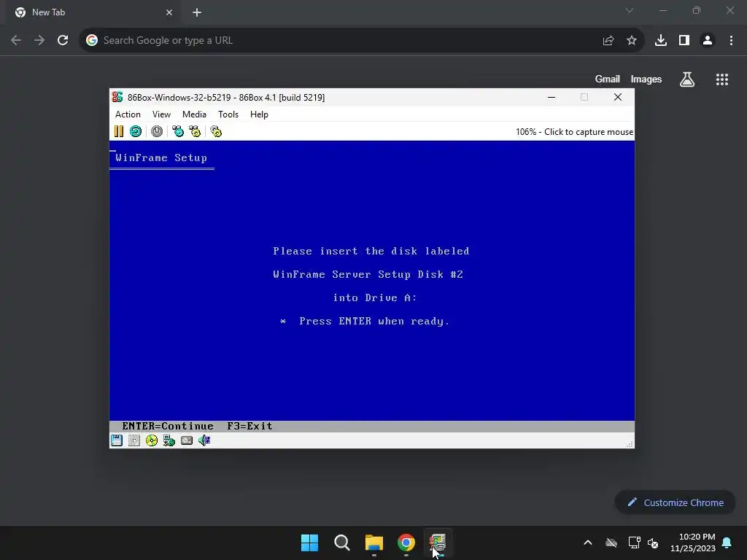Send Ctrl+Alt+Esc via yellow toolbar icon
Screen dimensions: 747x560
click(195, 131)
